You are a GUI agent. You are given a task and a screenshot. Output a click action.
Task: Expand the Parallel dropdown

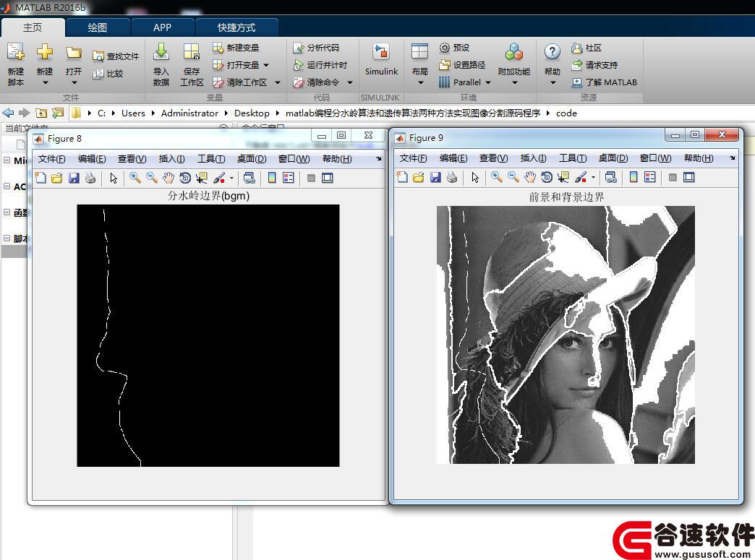point(487,82)
